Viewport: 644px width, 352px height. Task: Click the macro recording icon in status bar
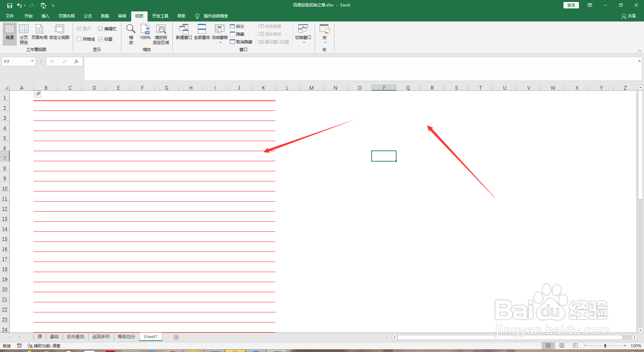tap(19, 346)
